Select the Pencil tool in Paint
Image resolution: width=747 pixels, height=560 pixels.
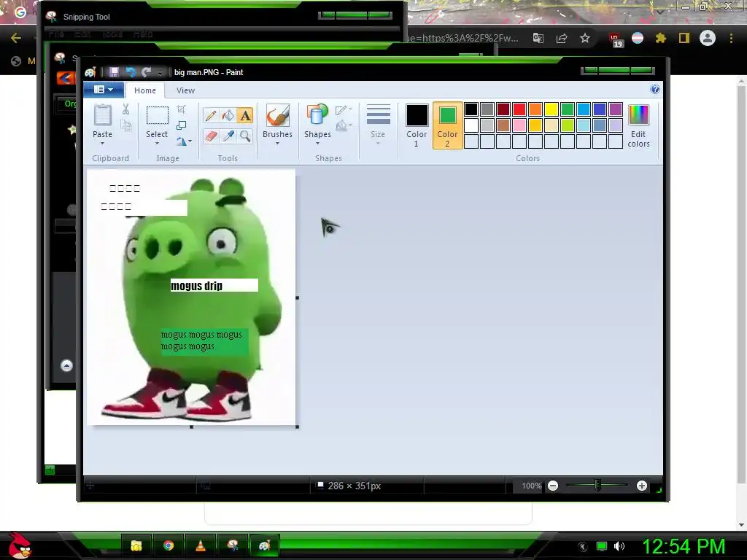211,115
